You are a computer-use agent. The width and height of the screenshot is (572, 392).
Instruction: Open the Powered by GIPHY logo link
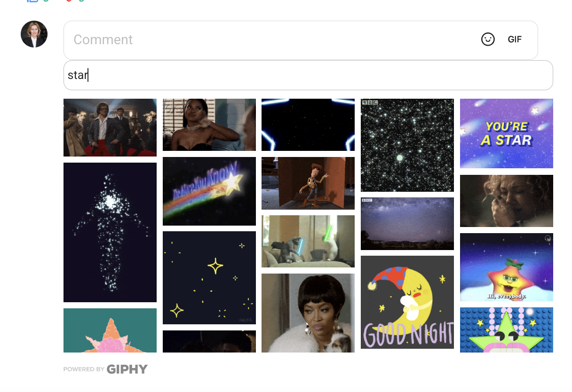pyautogui.click(x=105, y=369)
